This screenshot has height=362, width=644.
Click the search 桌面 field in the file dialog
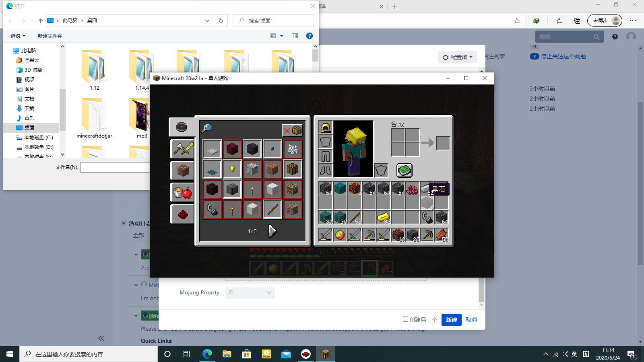(x=273, y=21)
